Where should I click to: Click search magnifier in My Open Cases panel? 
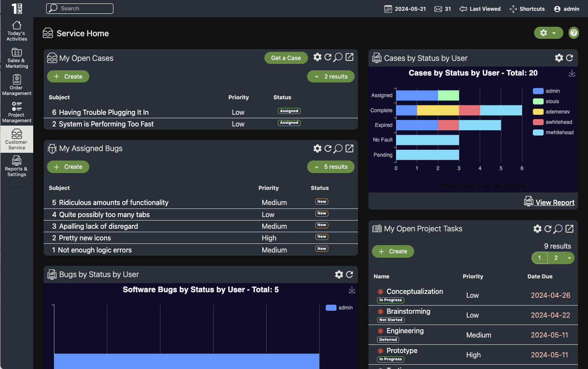coord(338,57)
